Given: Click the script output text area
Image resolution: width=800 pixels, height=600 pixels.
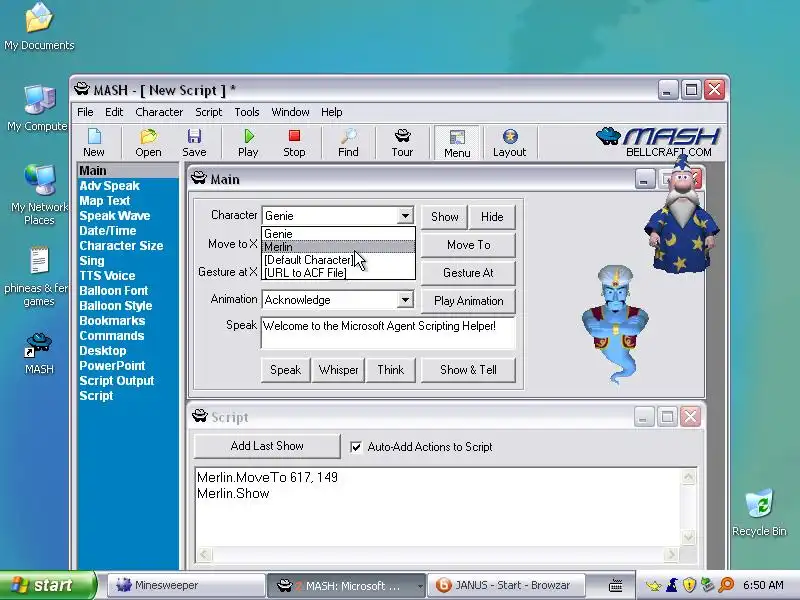Looking at the screenshot, I should (x=438, y=507).
